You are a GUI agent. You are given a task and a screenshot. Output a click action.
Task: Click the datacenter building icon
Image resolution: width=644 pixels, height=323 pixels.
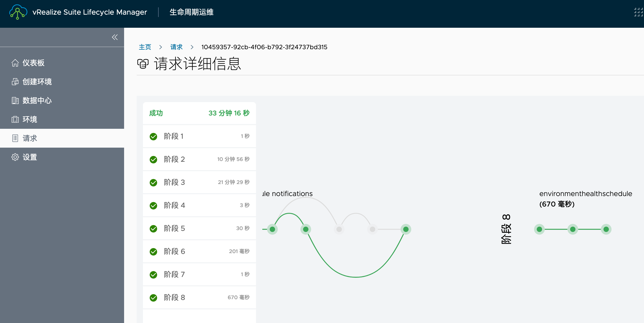tap(15, 101)
